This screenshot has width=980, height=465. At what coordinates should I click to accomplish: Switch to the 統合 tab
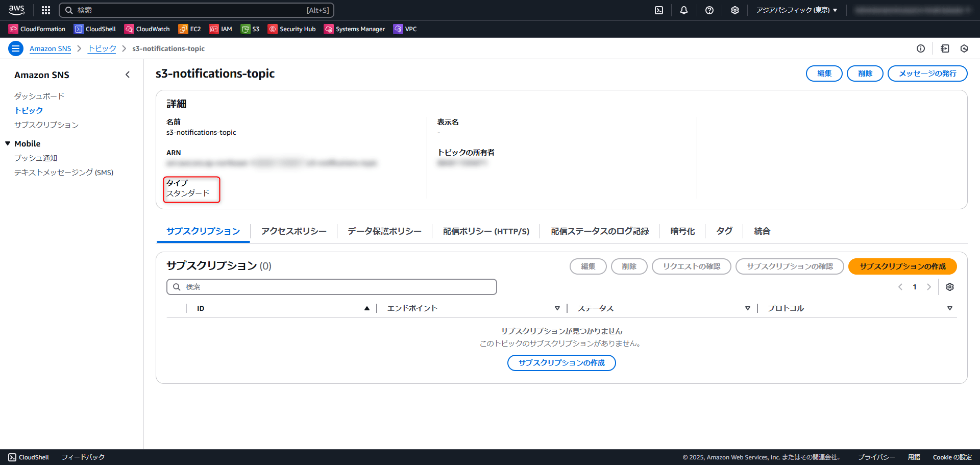coord(762,231)
